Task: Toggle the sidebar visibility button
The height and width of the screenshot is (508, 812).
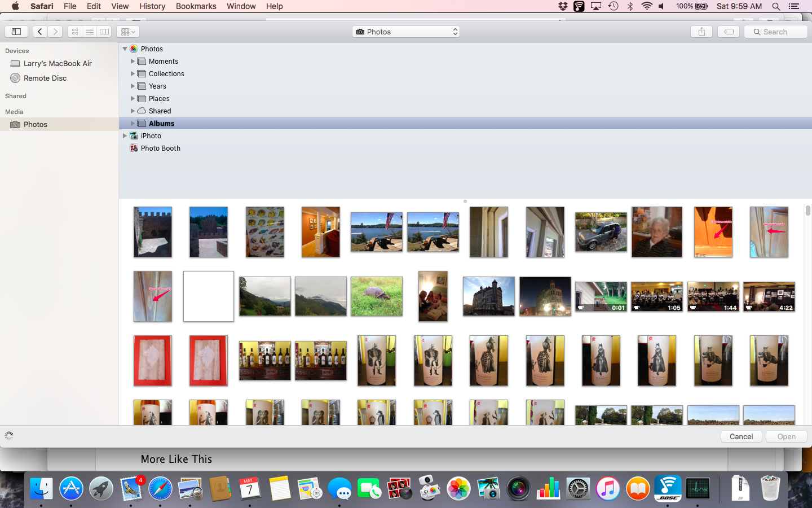Action: click(x=16, y=32)
